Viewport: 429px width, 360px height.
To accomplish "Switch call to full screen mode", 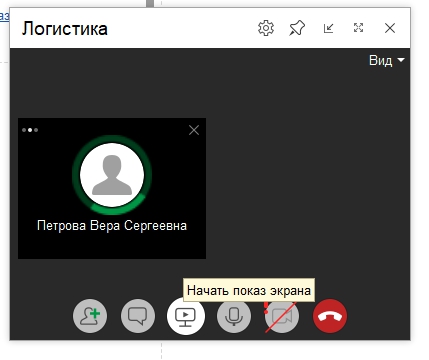I will pos(358,28).
